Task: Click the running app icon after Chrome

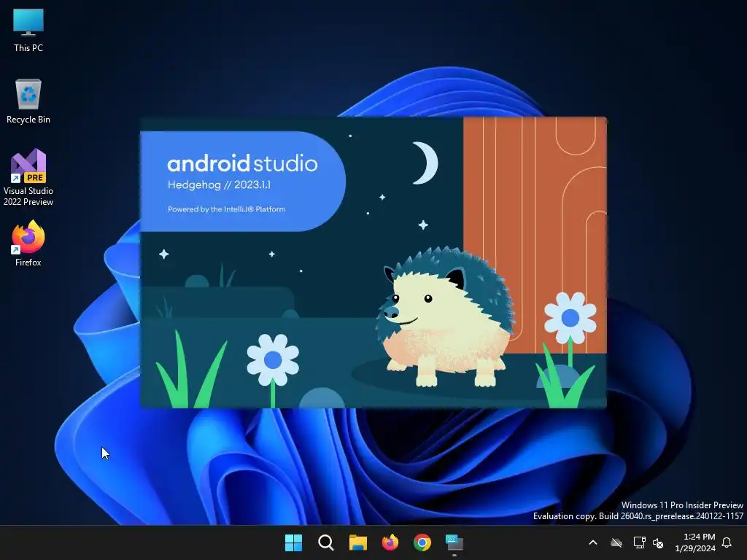Action: [x=454, y=542]
